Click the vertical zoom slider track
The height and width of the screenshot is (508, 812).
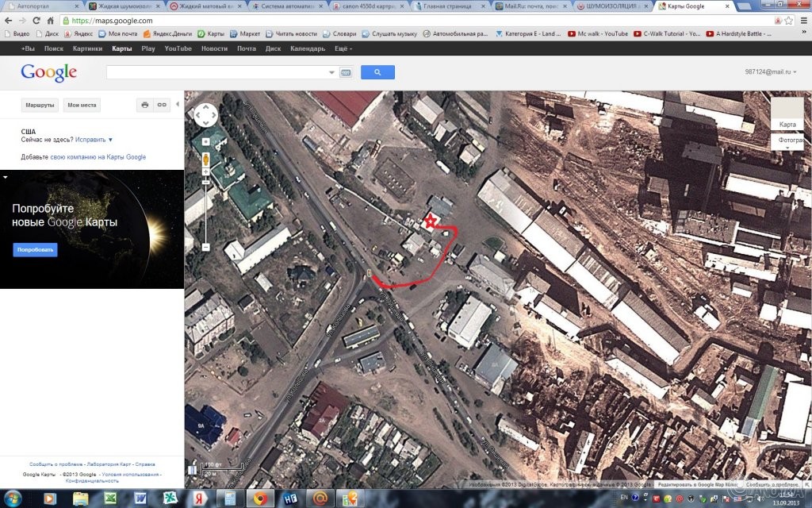(205, 214)
